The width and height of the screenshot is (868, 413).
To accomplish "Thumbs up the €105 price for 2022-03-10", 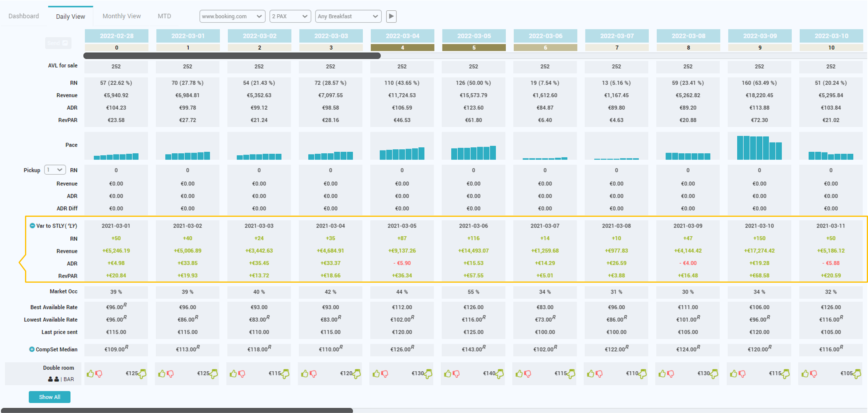I will pos(805,373).
